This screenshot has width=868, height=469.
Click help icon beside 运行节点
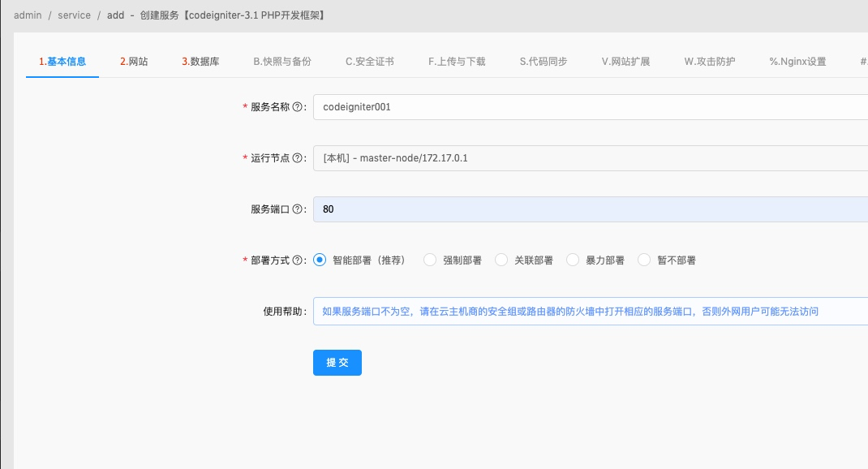(297, 157)
